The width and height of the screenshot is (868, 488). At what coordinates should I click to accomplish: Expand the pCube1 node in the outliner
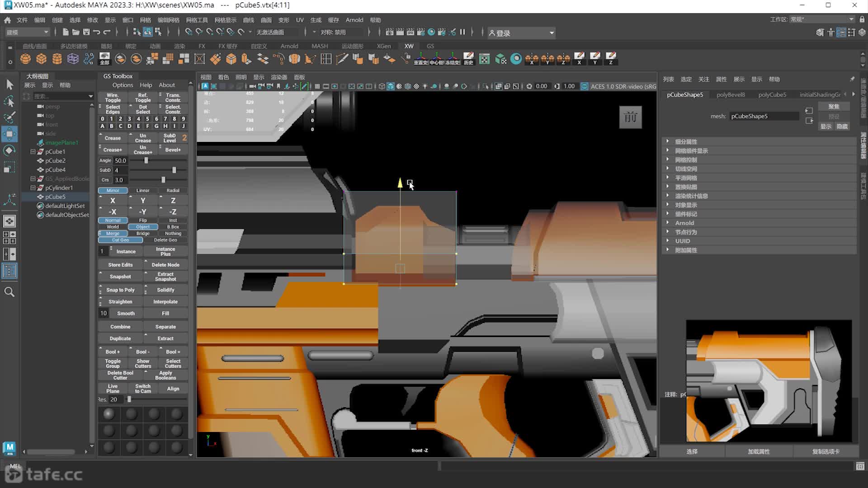pyautogui.click(x=33, y=152)
